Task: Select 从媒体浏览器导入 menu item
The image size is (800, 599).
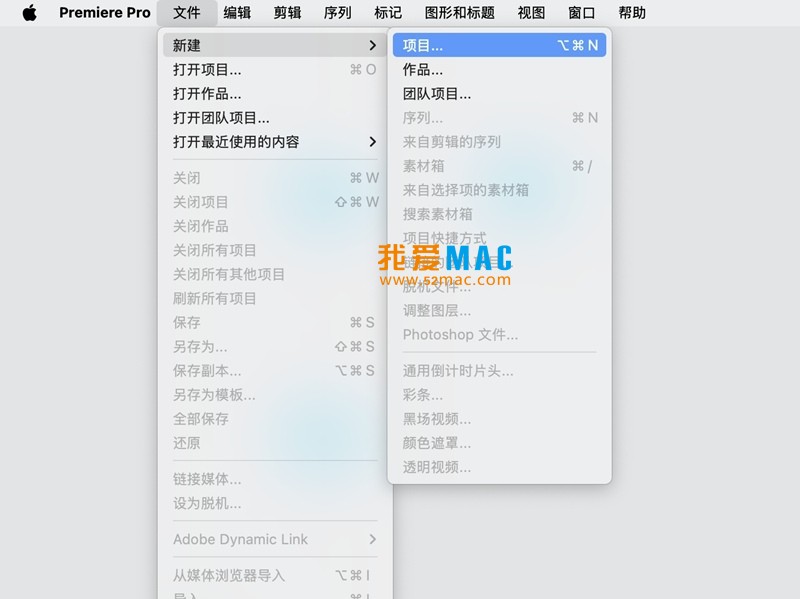Action: coord(275,576)
